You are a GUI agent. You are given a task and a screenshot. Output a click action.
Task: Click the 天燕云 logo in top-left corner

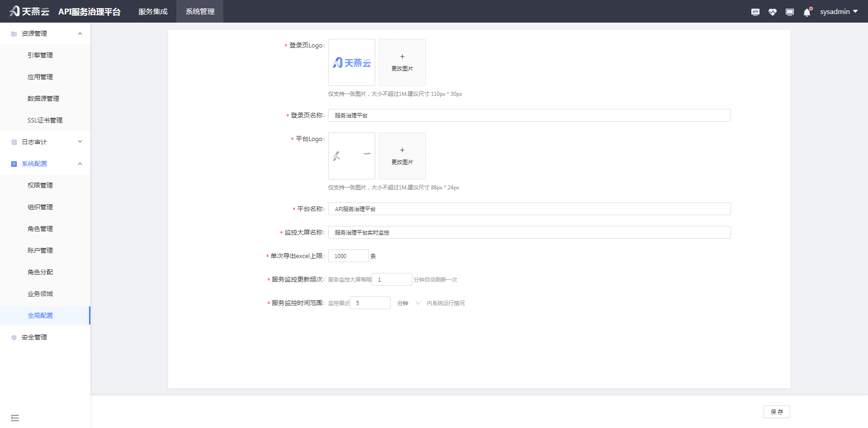28,11
